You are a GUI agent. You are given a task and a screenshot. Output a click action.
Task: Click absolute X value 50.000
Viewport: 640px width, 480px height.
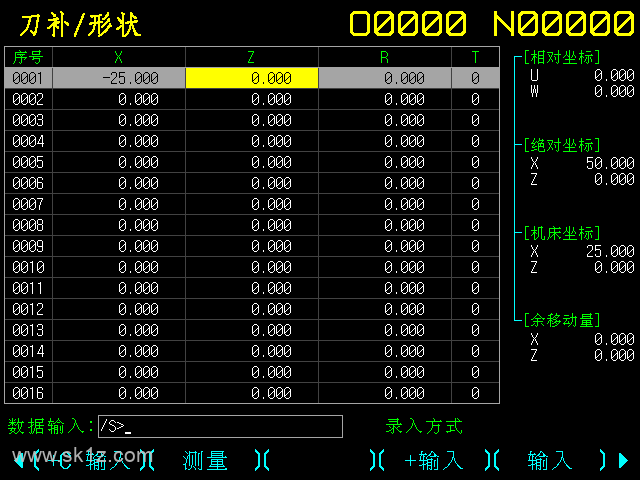[x=610, y=163]
